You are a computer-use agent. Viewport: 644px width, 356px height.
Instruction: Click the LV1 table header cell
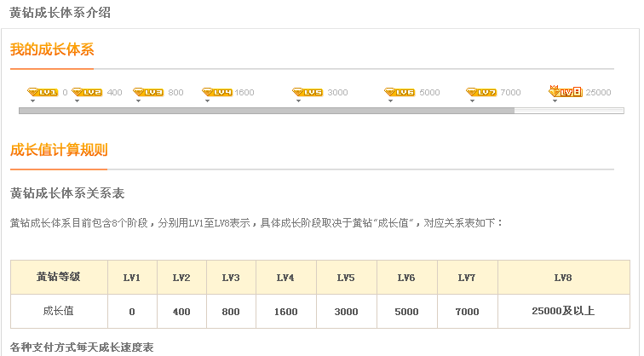pyautogui.click(x=132, y=277)
